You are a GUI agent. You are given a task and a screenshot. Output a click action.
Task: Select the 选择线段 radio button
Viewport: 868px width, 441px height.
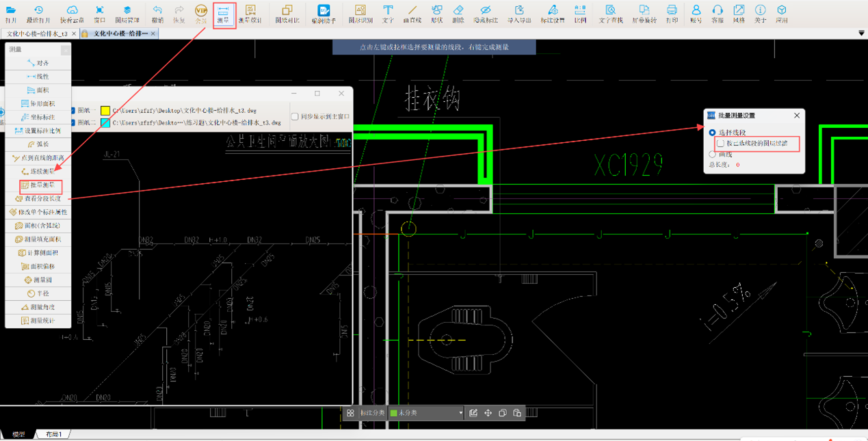pyautogui.click(x=712, y=133)
